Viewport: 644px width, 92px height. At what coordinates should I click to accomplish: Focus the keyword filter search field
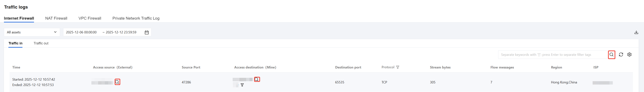[x=552, y=55]
